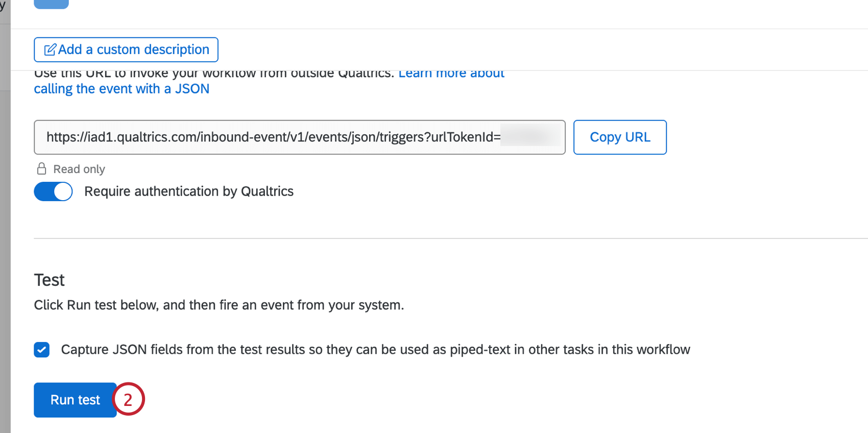Click the blurred token at URL end

(530, 136)
